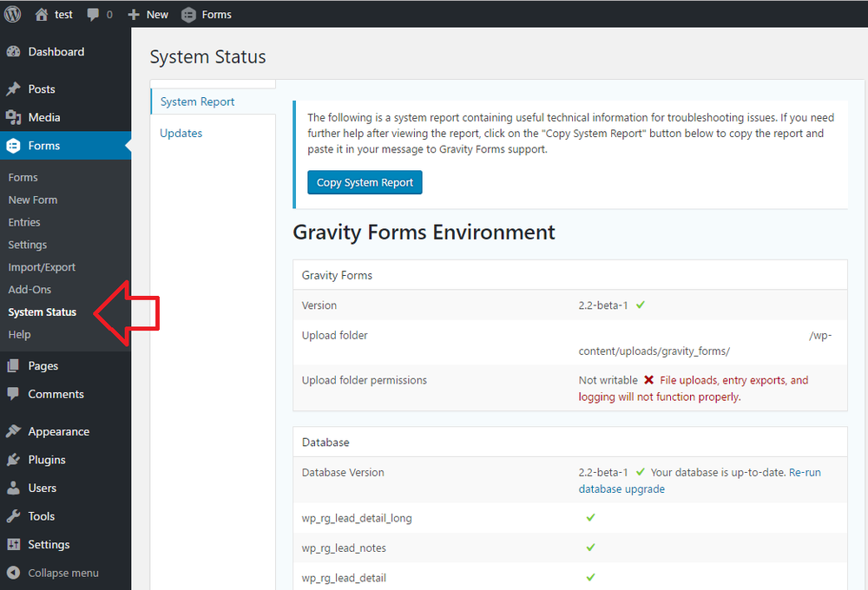Open Entries under Forms

(24, 222)
